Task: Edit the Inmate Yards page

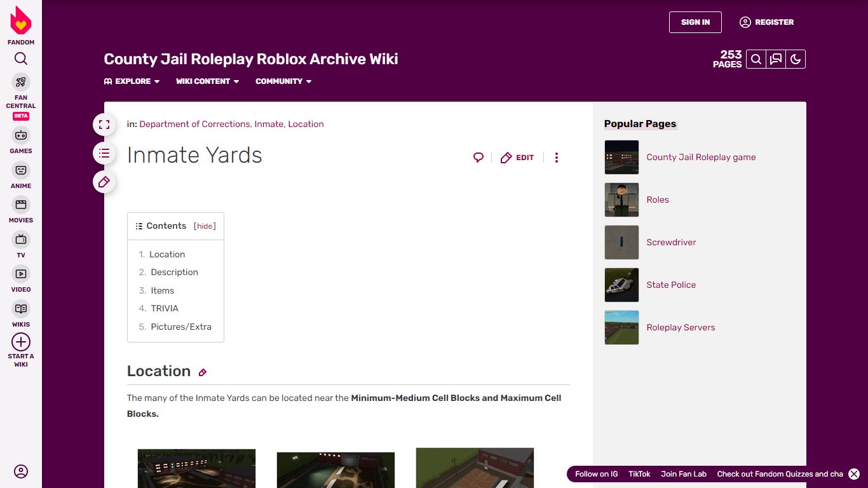Action: point(517,158)
